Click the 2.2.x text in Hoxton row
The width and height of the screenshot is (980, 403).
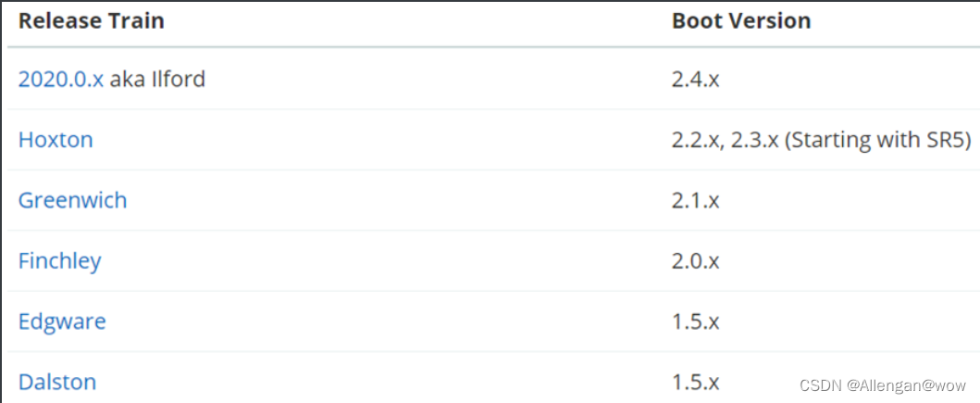click(696, 141)
